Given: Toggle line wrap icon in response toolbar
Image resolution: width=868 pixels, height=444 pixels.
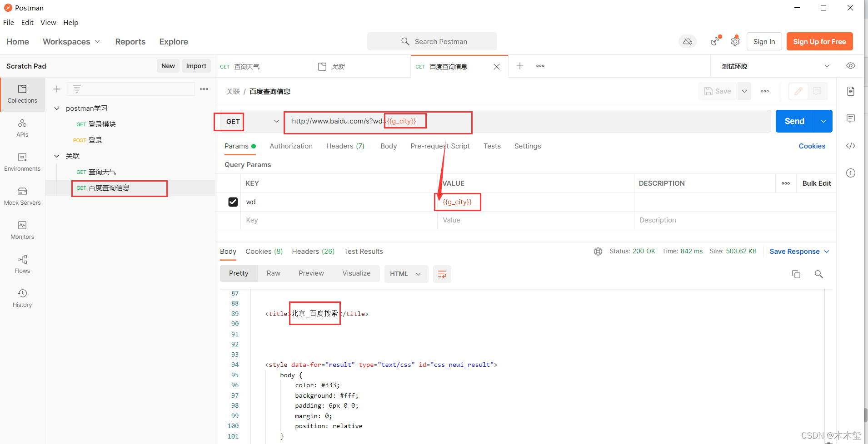Looking at the screenshot, I should coord(442,274).
